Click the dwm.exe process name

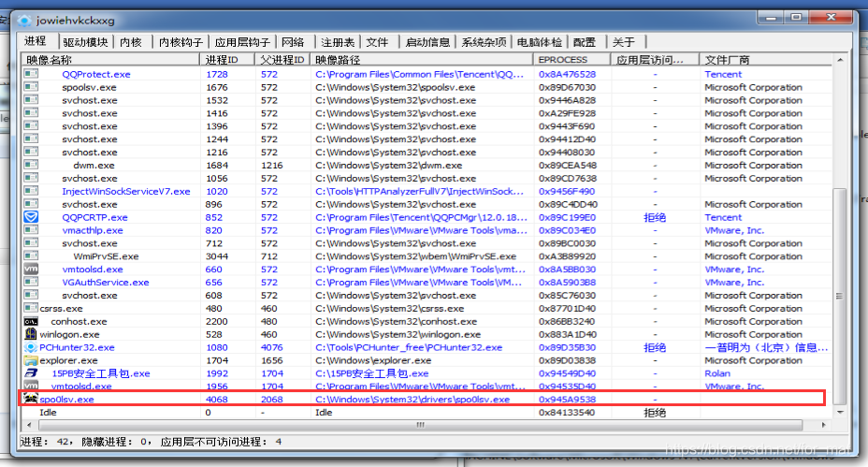pyautogui.click(x=94, y=165)
